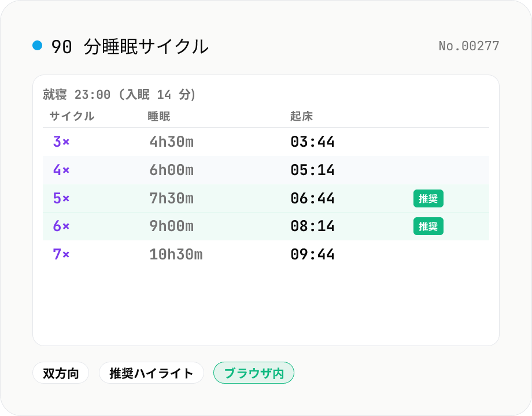This screenshot has width=532, height=416.
Task: Click the 90 分睡眠サイクル title
Action: click(130, 46)
